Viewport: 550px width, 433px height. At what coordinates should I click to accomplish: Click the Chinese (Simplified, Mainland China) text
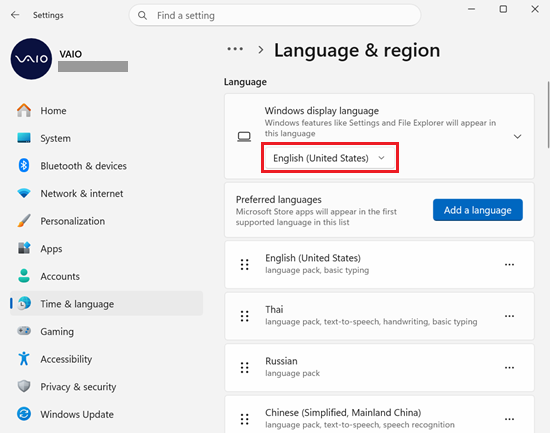(343, 413)
